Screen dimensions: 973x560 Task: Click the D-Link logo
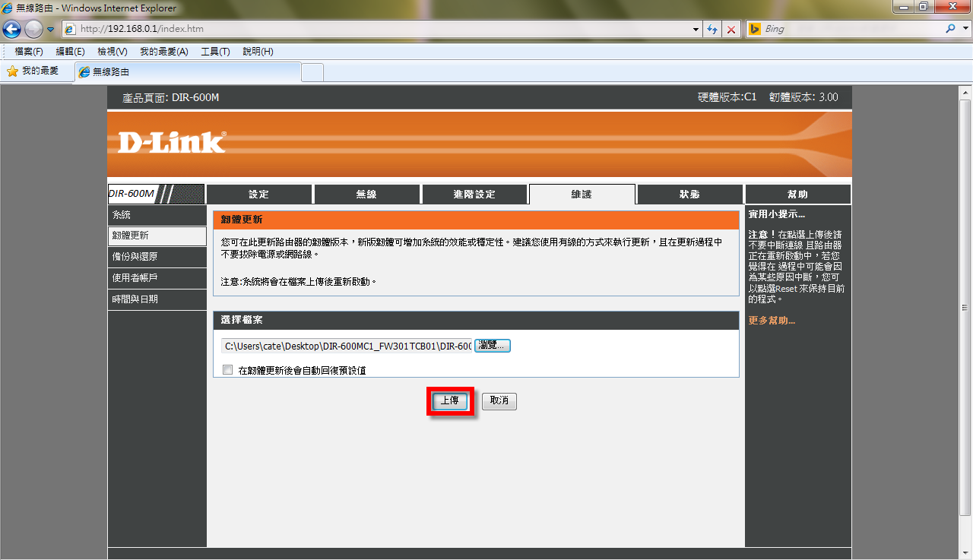pyautogui.click(x=172, y=142)
